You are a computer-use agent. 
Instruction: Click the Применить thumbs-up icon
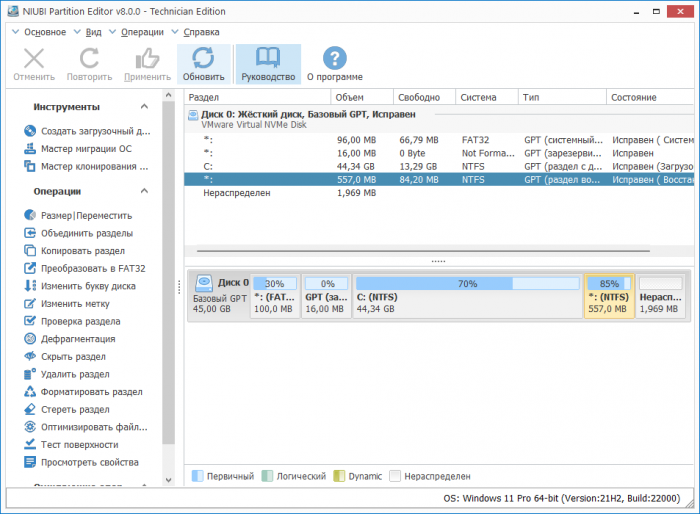pos(147,59)
